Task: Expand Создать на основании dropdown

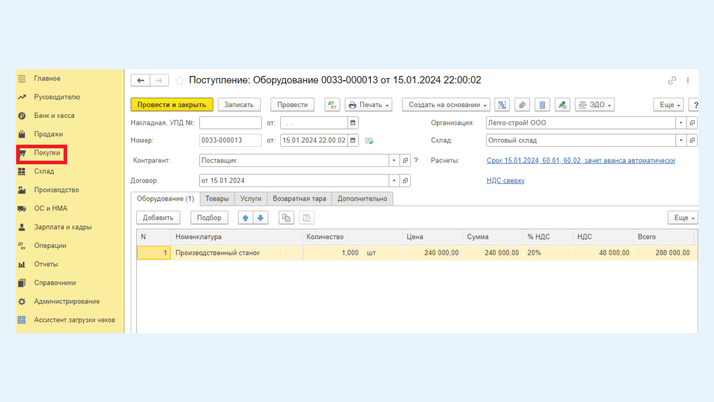Action: [x=446, y=105]
